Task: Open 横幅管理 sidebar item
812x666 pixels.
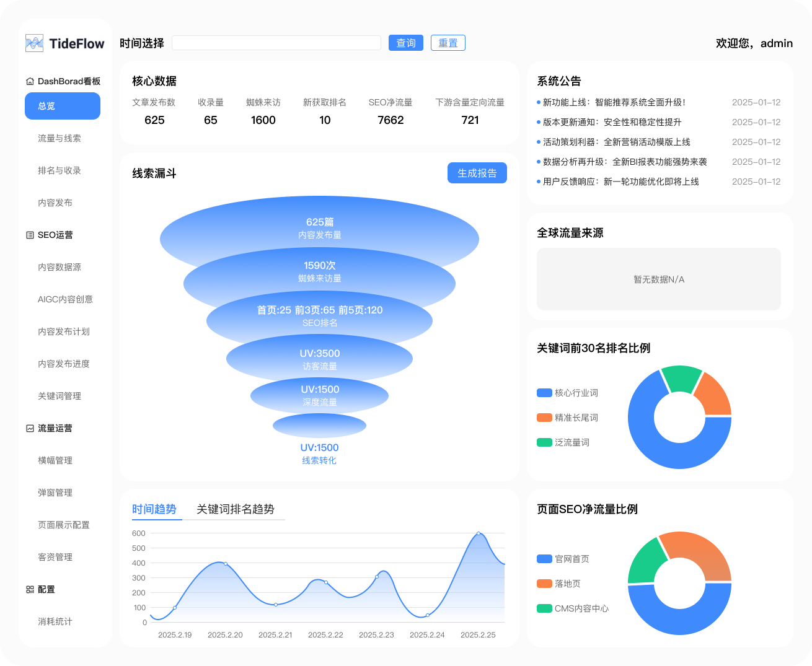Action: click(x=55, y=460)
